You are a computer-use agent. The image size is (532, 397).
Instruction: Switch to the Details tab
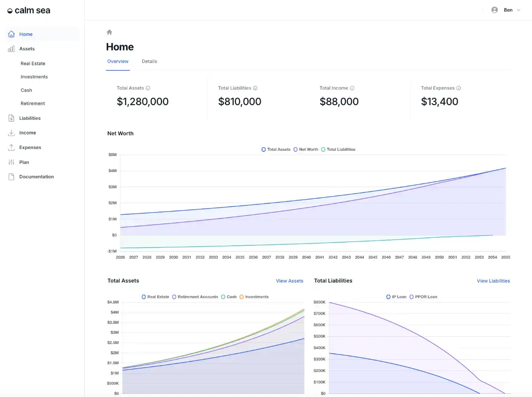[x=149, y=61]
